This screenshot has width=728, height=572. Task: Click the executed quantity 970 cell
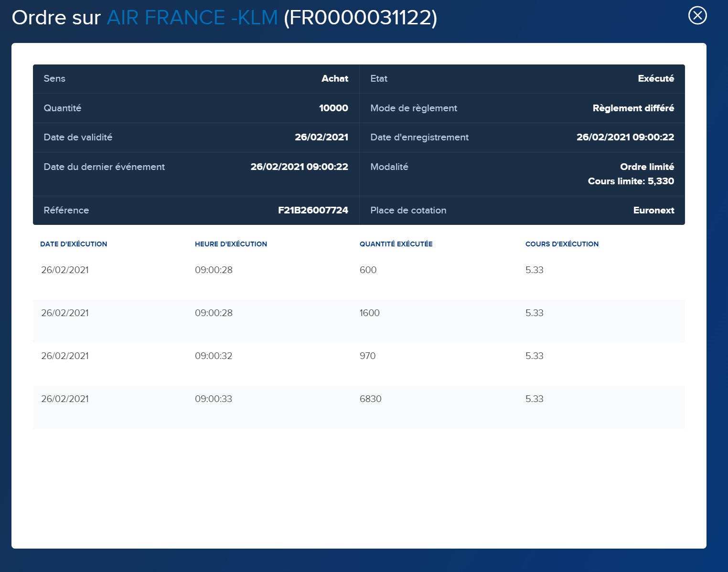click(x=367, y=356)
